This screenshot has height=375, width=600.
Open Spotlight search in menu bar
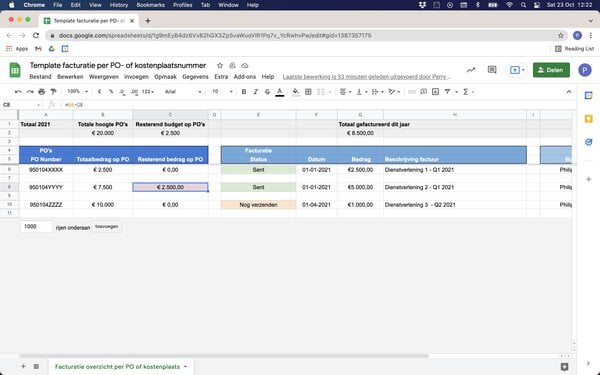[523, 5]
